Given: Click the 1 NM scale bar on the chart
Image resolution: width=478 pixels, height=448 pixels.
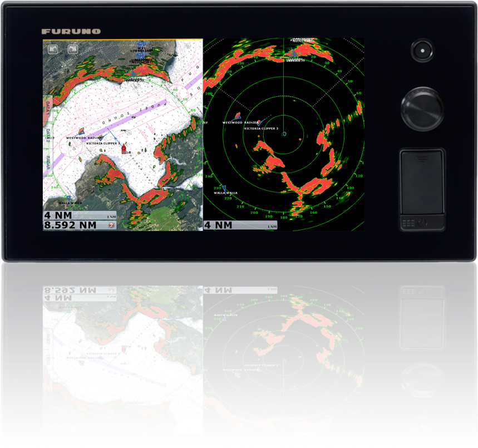Looking at the screenshot, I should (x=111, y=216).
